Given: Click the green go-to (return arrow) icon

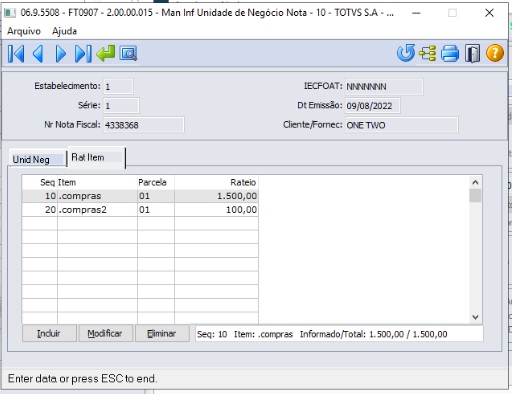Looking at the screenshot, I should pyautogui.click(x=106, y=53).
